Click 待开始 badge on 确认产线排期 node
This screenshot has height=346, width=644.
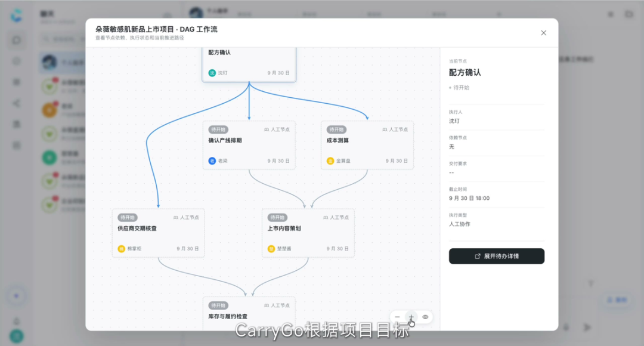218,129
